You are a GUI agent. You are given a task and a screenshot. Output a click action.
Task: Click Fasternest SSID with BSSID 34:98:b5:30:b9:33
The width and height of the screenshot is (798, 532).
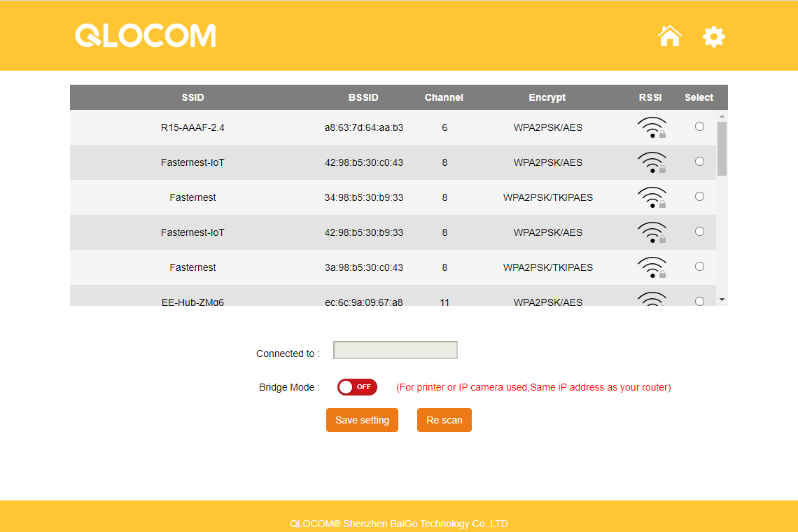coord(192,197)
